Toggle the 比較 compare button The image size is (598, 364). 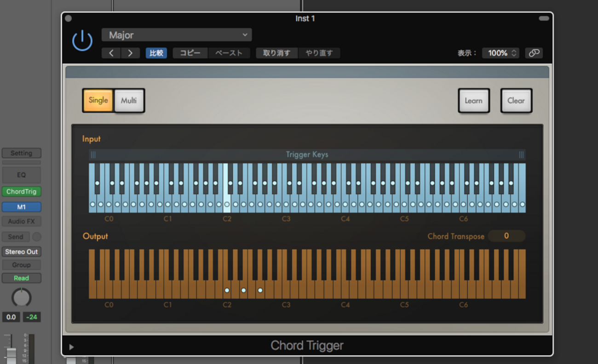pyautogui.click(x=156, y=53)
